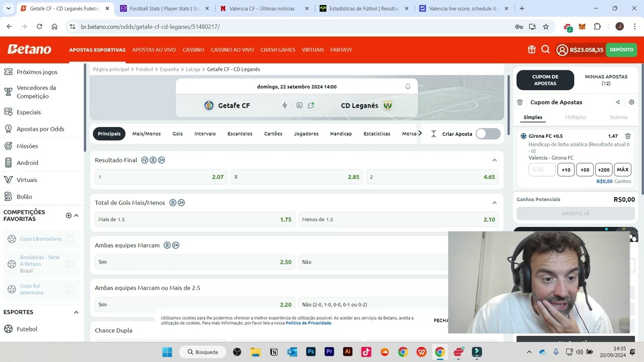644x362 pixels.
Task: Open Cassino menu
Action: click(193, 50)
